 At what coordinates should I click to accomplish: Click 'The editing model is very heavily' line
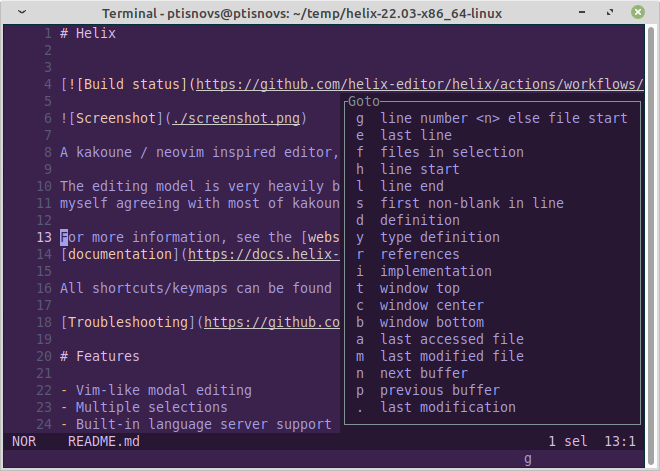(200, 186)
